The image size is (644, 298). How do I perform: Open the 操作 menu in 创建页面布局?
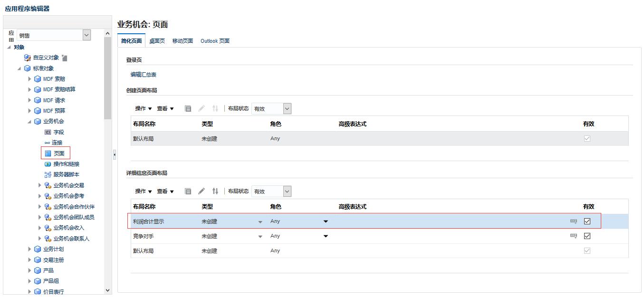[x=144, y=109]
